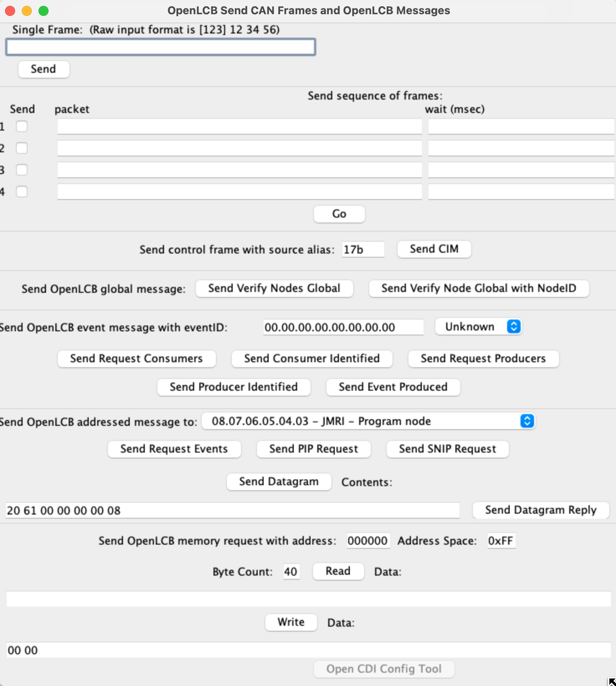616x686 pixels.
Task: Tick the Send checkbox in row 4
Action: click(x=22, y=192)
